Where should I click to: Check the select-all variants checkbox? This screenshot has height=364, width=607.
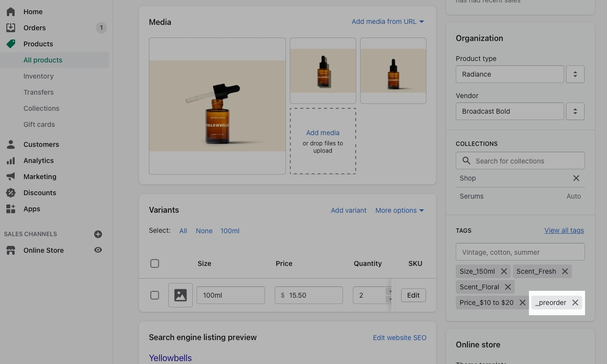[x=155, y=263]
